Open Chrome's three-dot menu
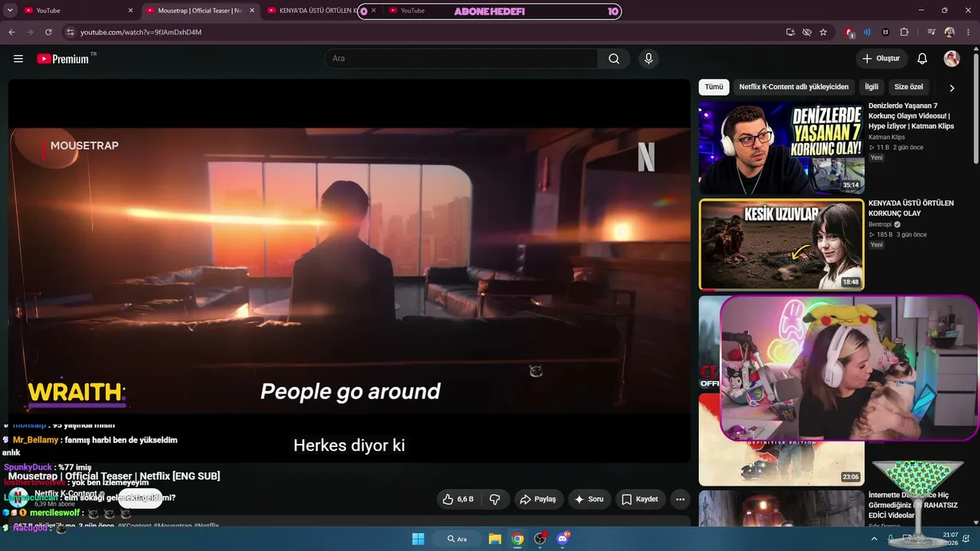Viewport: 980px width, 551px height. pyautogui.click(x=967, y=32)
